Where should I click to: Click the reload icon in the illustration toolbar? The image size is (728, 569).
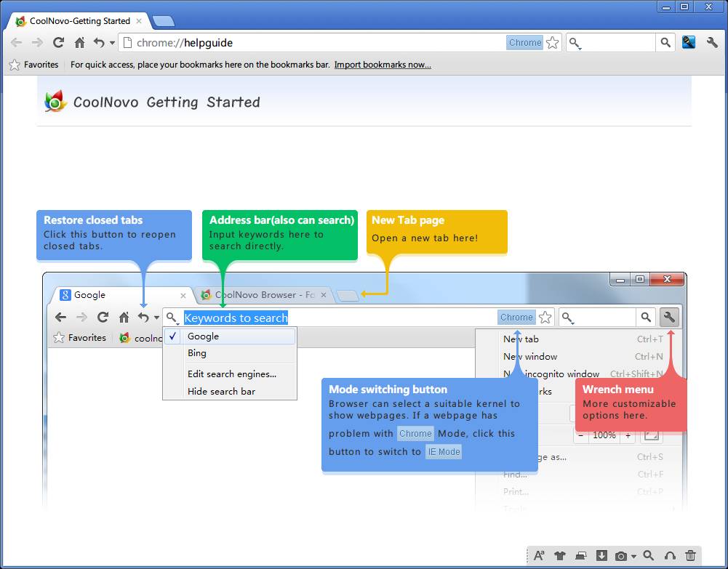[103, 317]
